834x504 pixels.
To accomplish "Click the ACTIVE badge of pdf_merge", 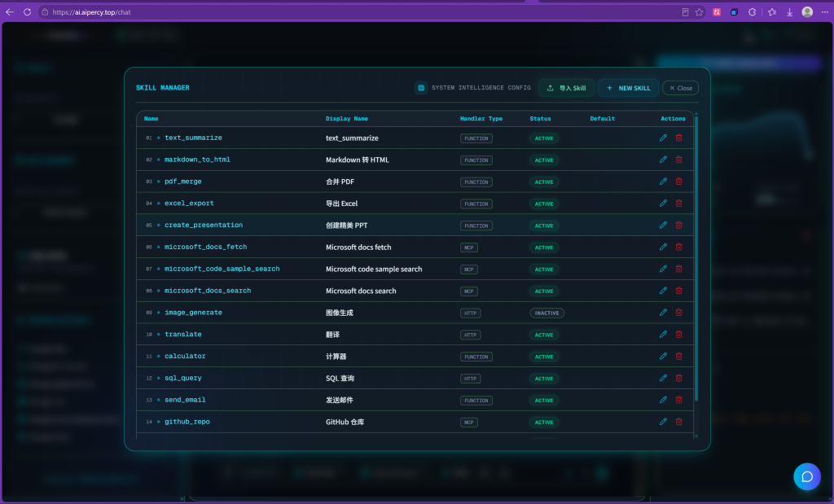I will [x=543, y=182].
